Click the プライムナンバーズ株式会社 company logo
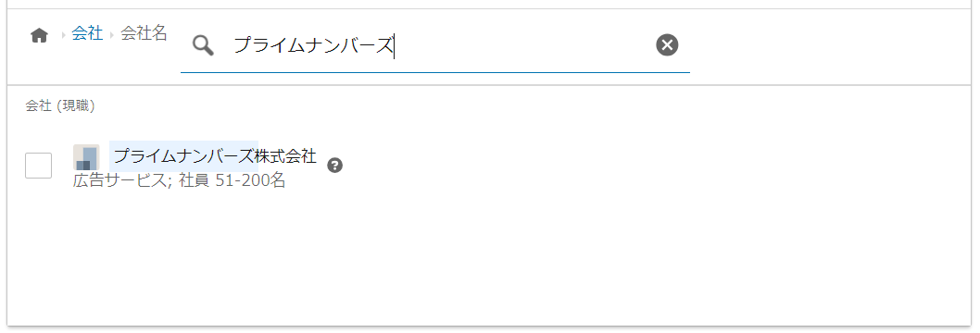980x333 pixels. [x=86, y=157]
